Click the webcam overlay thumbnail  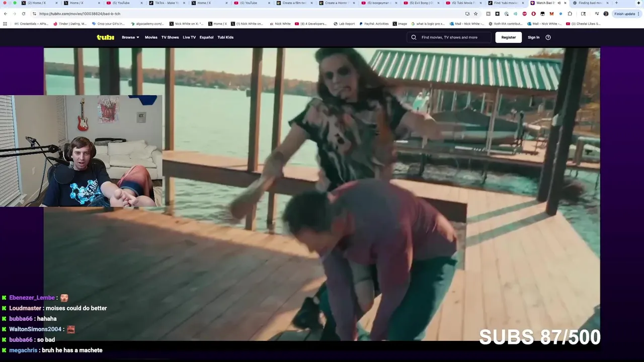click(81, 151)
